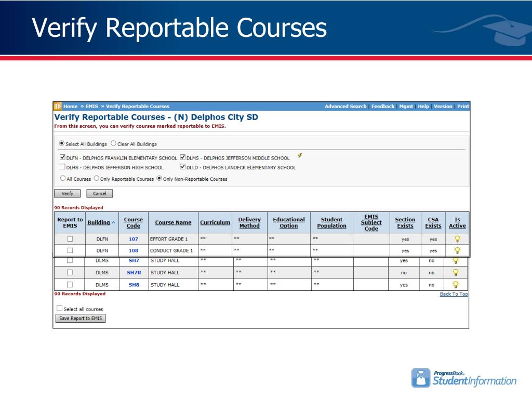532x399 pixels.
Task: Check Report to EMIS for course SH7R
Action: pos(70,272)
